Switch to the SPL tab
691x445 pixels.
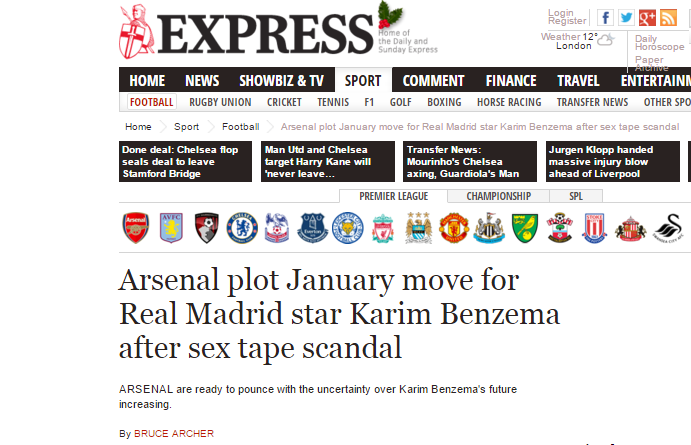[576, 196]
